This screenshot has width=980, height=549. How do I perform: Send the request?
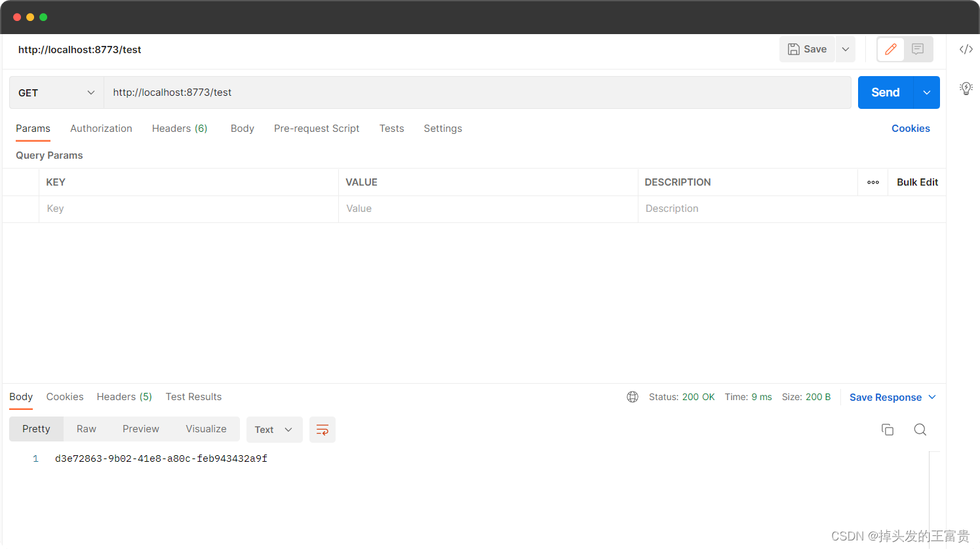885,92
